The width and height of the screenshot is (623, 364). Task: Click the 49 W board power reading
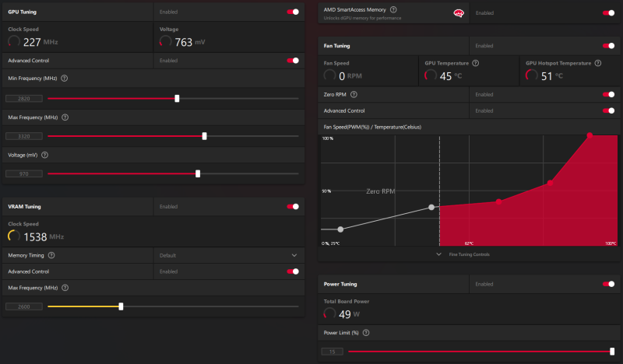(x=349, y=314)
